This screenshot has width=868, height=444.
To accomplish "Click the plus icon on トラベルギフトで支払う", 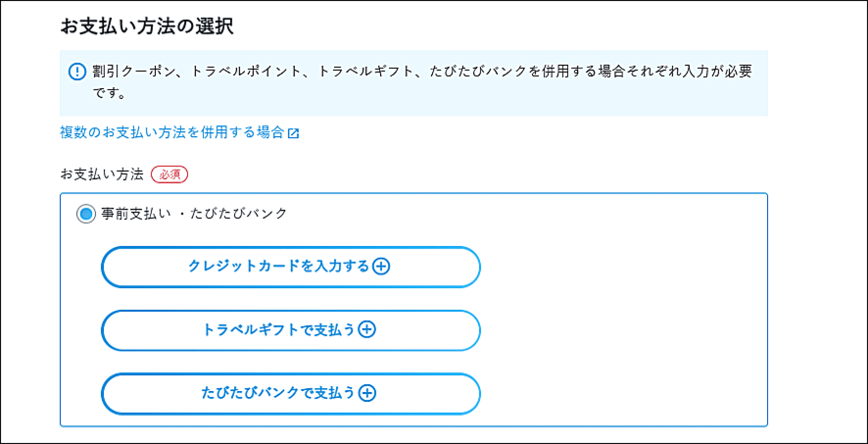I will click(x=367, y=330).
